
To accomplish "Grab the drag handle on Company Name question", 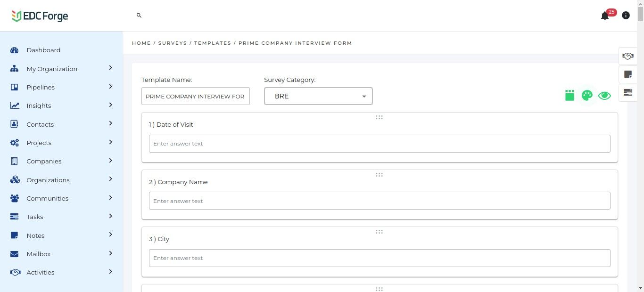I will click(379, 175).
